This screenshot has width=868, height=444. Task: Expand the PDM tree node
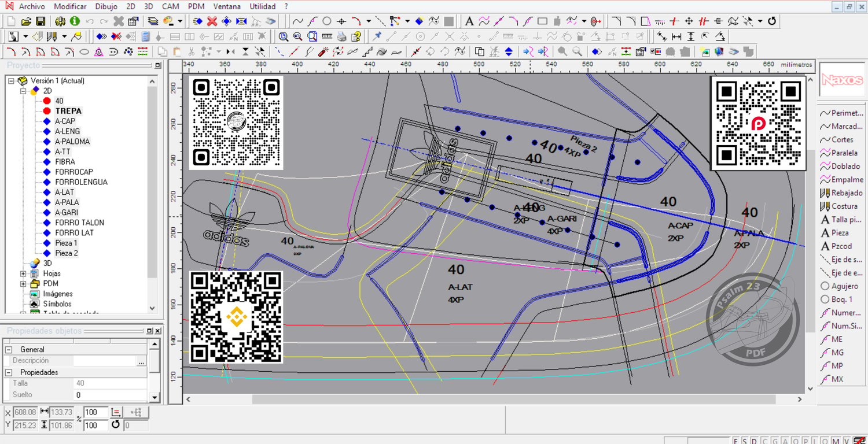click(x=23, y=284)
